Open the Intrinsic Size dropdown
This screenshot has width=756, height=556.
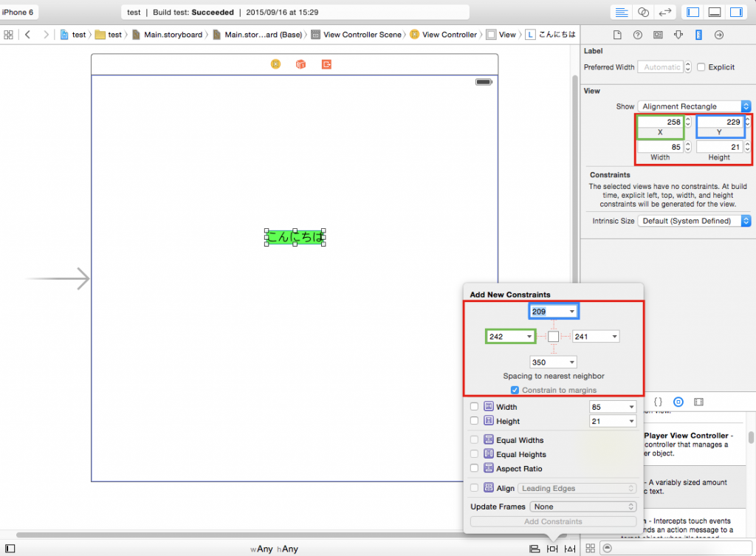695,221
